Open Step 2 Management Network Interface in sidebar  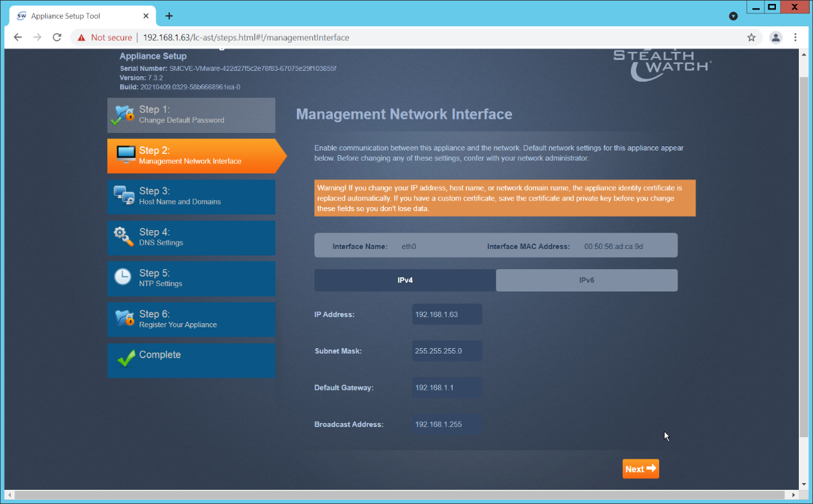click(x=189, y=156)
